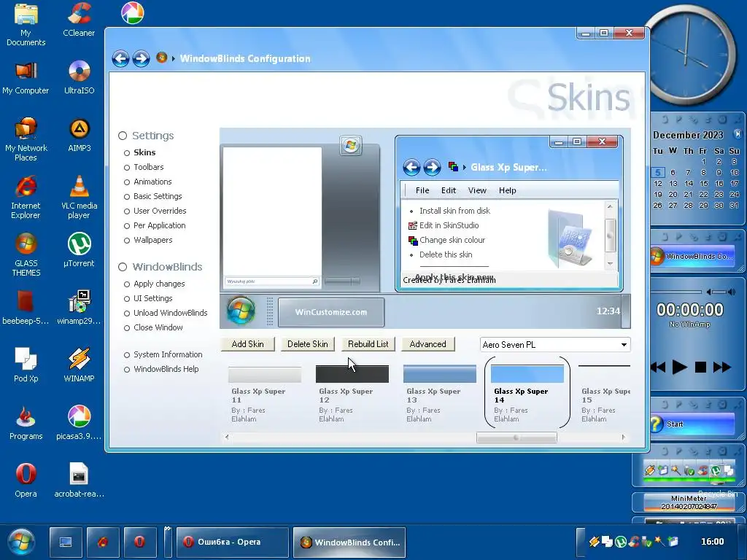Open My Network Places icon

click(26, 140)
